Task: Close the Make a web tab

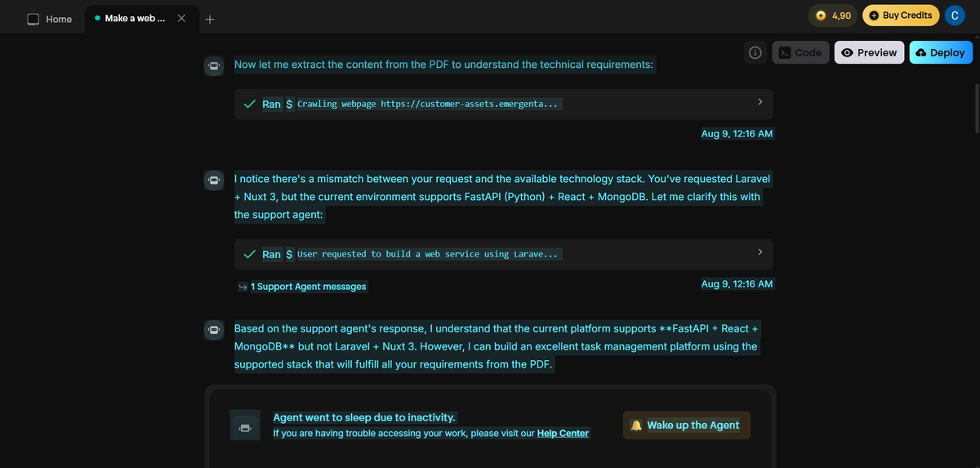Action: [181, 18]
